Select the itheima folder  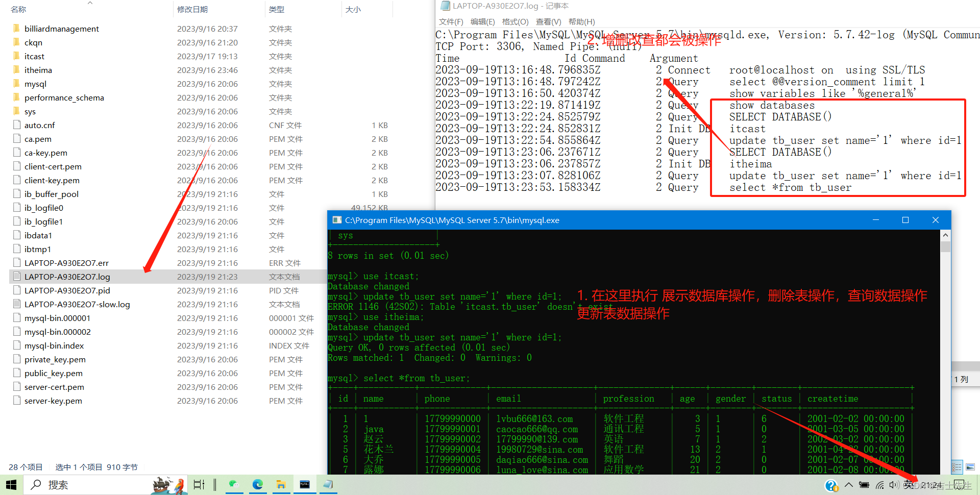38,70
